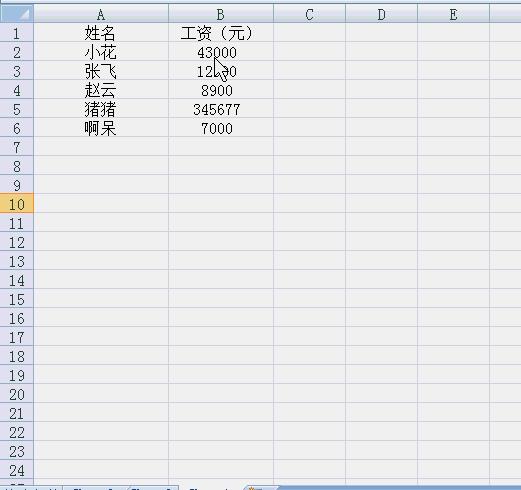Image resolution: width=521 pixels, height=490 pixels.
Task: Select column E header
Action: (x=453, y=14)
